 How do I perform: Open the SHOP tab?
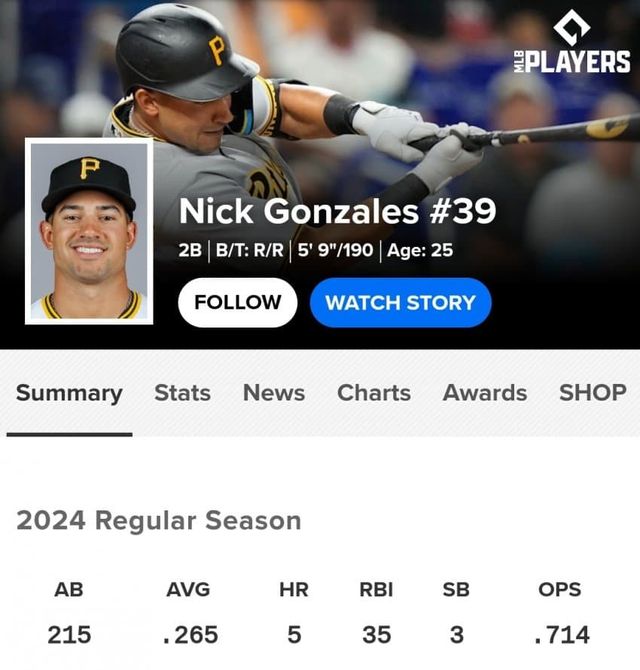point(593,393)
